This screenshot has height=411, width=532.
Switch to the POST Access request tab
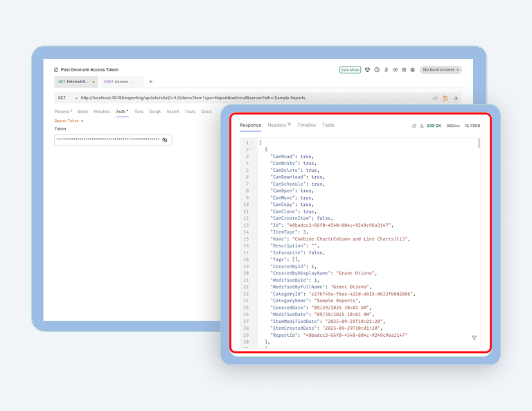tap(122, 82)
